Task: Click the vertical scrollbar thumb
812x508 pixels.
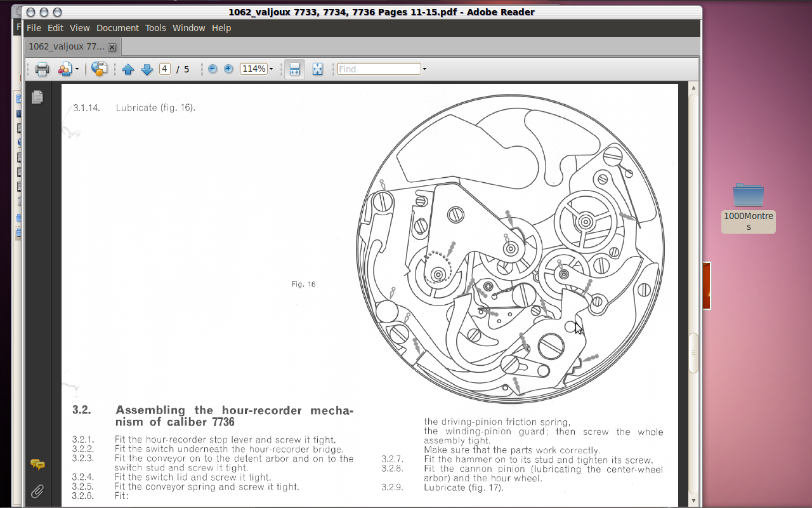Action: (x=693, y=352)
